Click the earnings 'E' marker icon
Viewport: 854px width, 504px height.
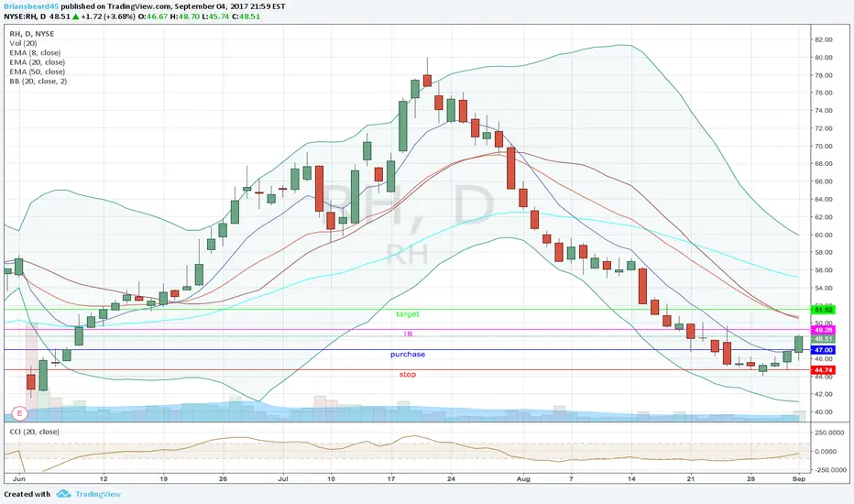[x=19, y=413]
